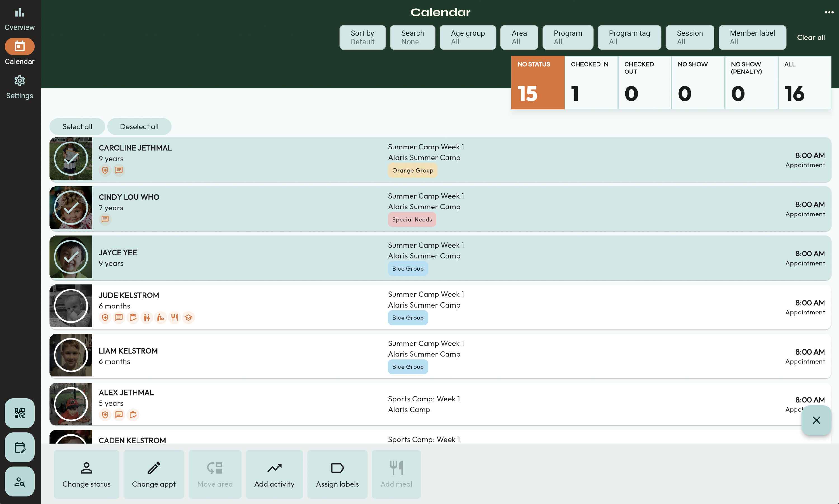The width and height of the screenshot is (839, 504).
Task: Click the Change status button
Action: tap(86, 474)
